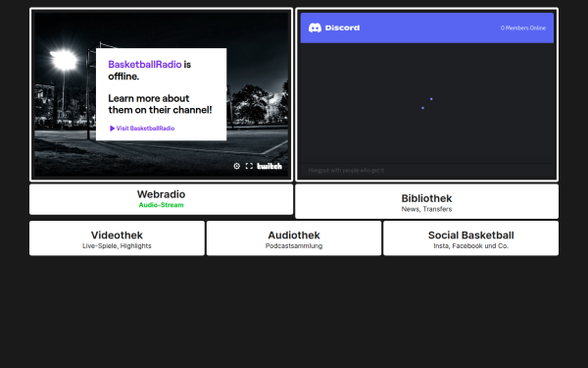Click the green 'Audio-Stream' subtitle
Screen dimensions: 588x368
pos(162,205)
